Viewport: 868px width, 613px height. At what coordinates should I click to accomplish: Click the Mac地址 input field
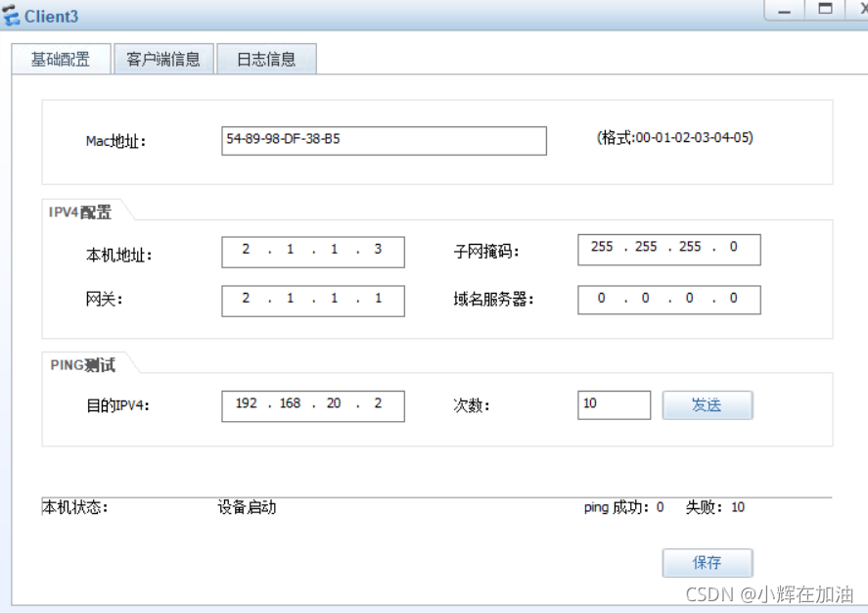click(x=384, y=141)
